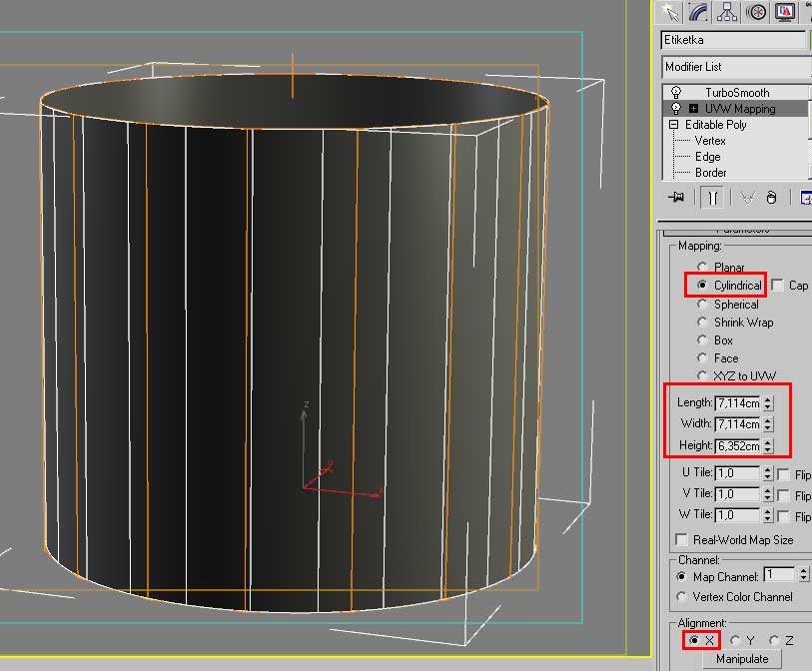Image resolution: width=812 pixels, height=671 pixels.
Task: Open the Hierarchy panel tab
Action: point(728,12)
